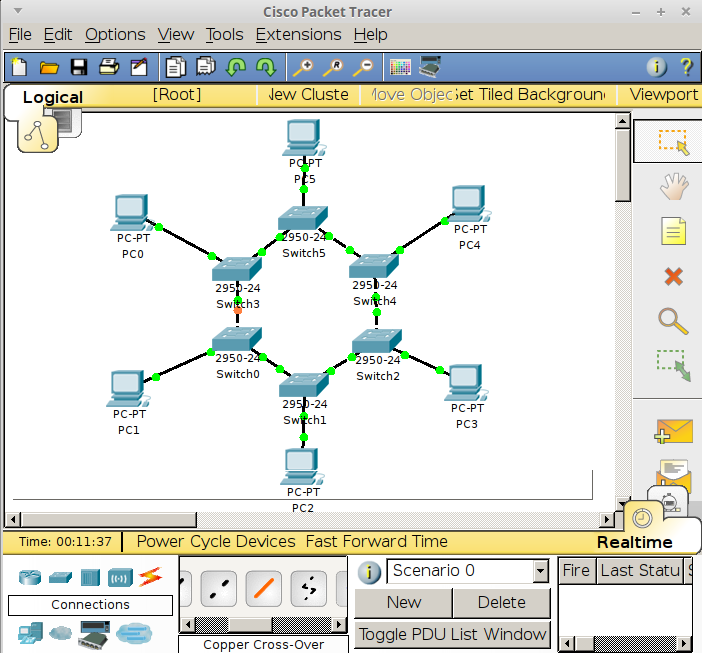Select the Place Note tool
The height and width of the screenshot is (653, 702).
point(673,231)
